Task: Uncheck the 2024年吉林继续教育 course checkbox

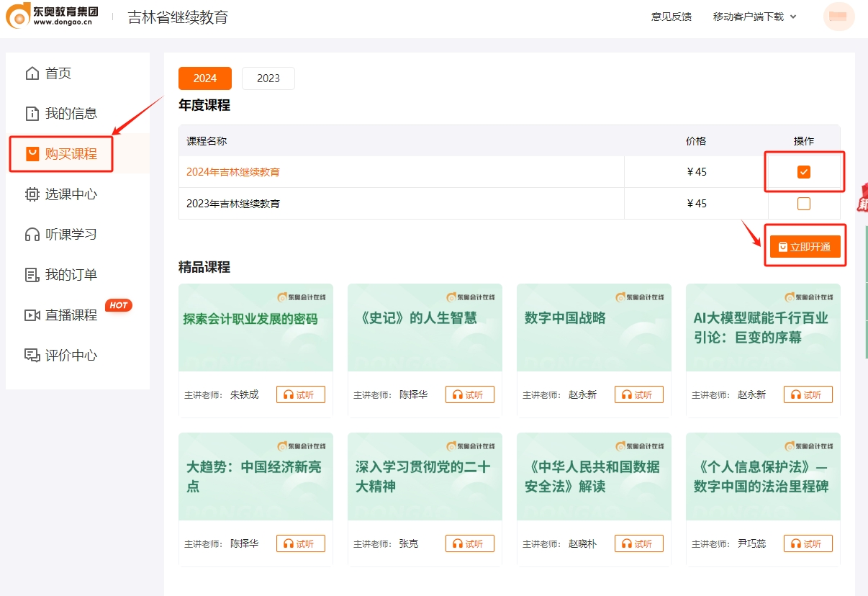Action: click(x=804, y=171)
